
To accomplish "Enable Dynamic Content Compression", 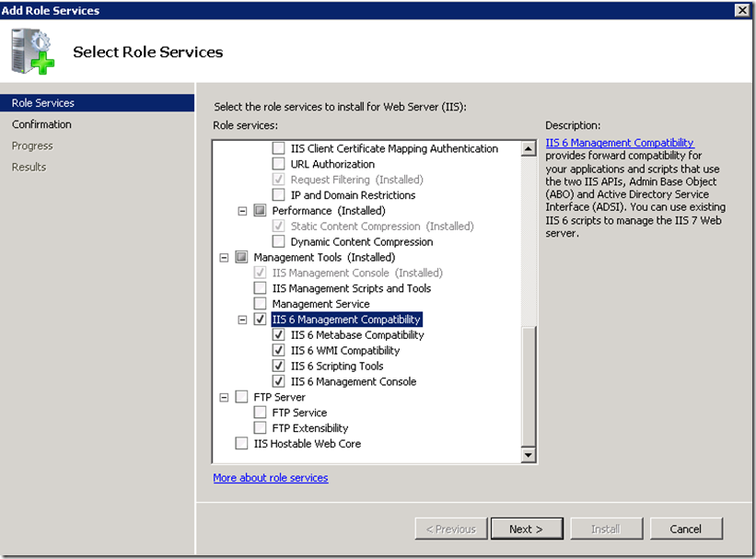I will 278,241.
